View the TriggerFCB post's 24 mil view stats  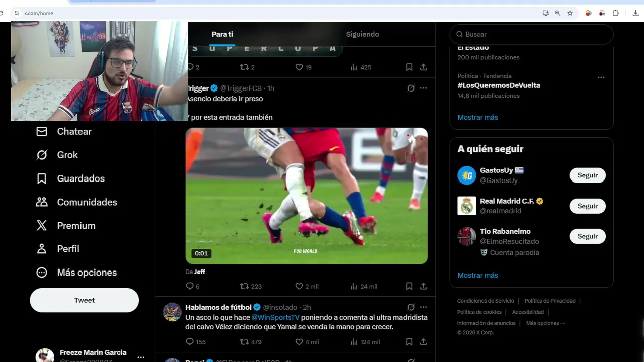(364, 286)
